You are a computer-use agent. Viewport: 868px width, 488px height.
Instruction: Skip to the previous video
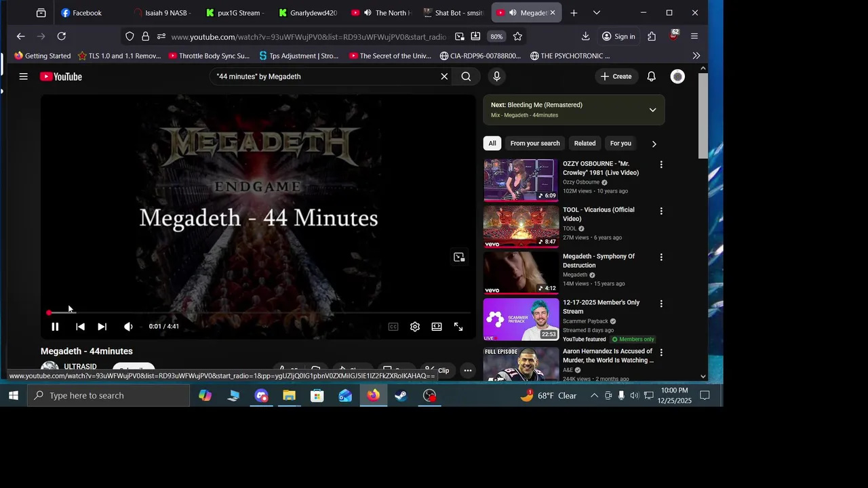[x=80, y=327]
